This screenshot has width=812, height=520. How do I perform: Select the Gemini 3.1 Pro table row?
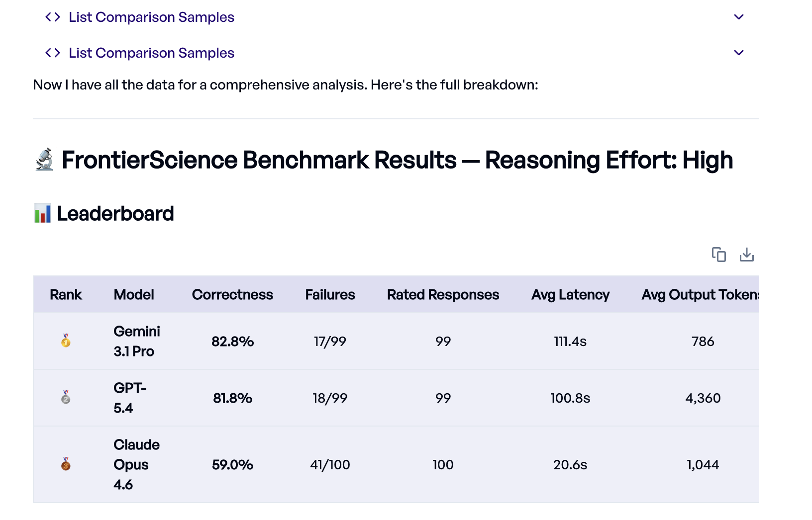[348, 342]
